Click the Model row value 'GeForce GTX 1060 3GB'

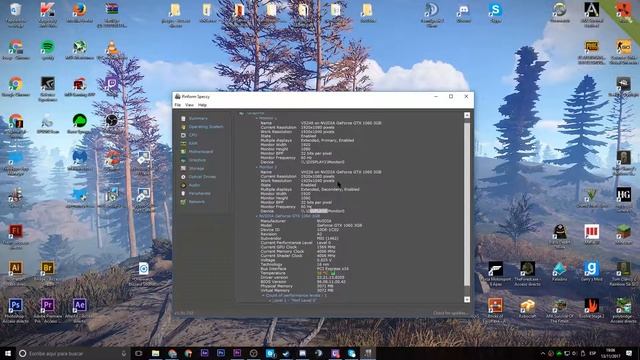point(339,225)
